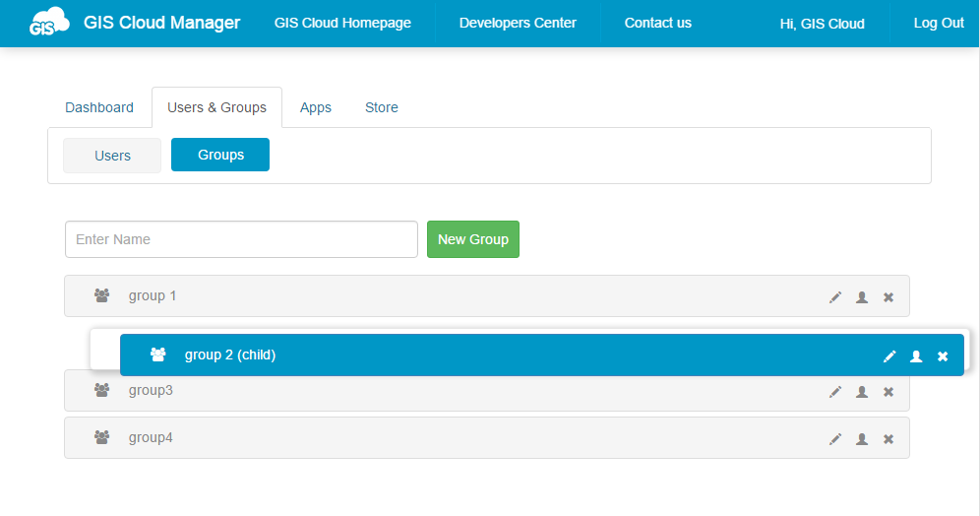Open user icon for group 2 (child)
This screenshot has height=516, width=980.
coord(916,355)
